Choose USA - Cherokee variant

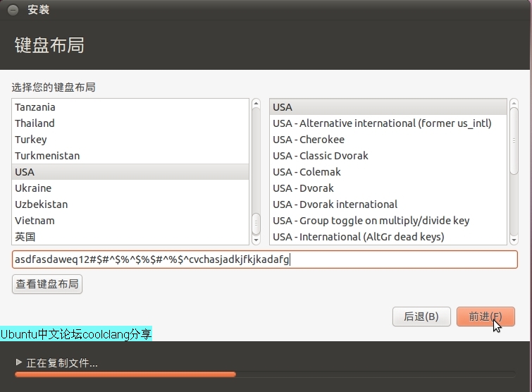click(x=388, y=140)
